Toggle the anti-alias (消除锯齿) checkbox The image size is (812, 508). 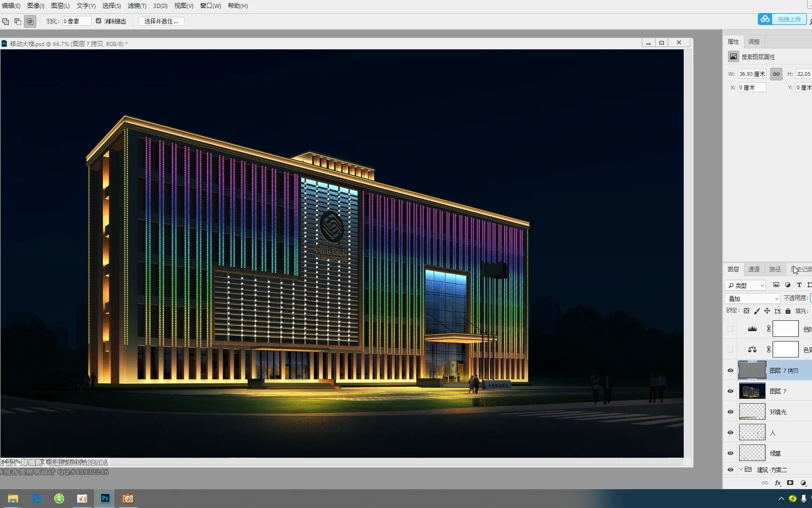tap(99, 21)
